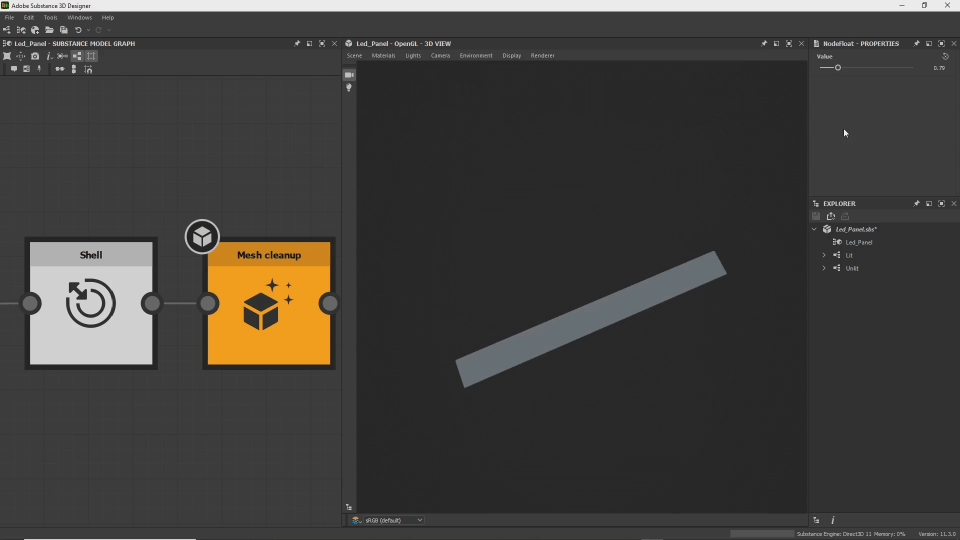Click the 3D view cube badge on Mesh cleanup

click(202, 236)
